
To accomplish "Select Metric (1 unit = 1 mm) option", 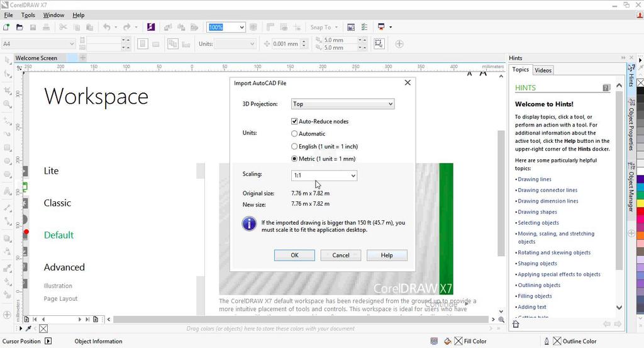I will point(294,159).
